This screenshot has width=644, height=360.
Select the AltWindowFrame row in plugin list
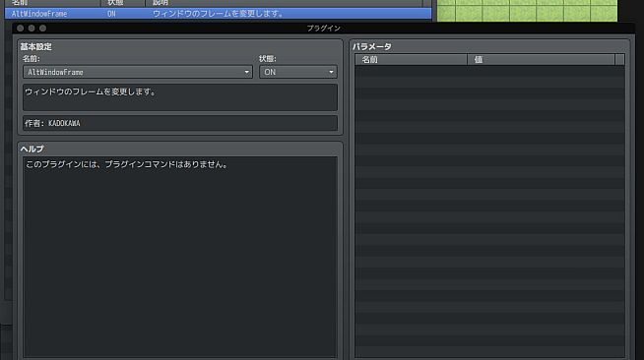click(x=218, y=14)
